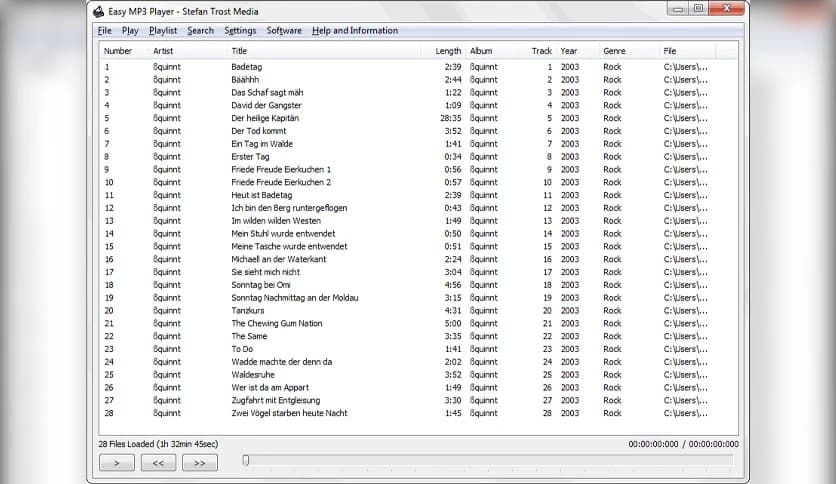836x484 pixels.
Task: Select the track The Chewing Gum Nation
Action: 277,323
